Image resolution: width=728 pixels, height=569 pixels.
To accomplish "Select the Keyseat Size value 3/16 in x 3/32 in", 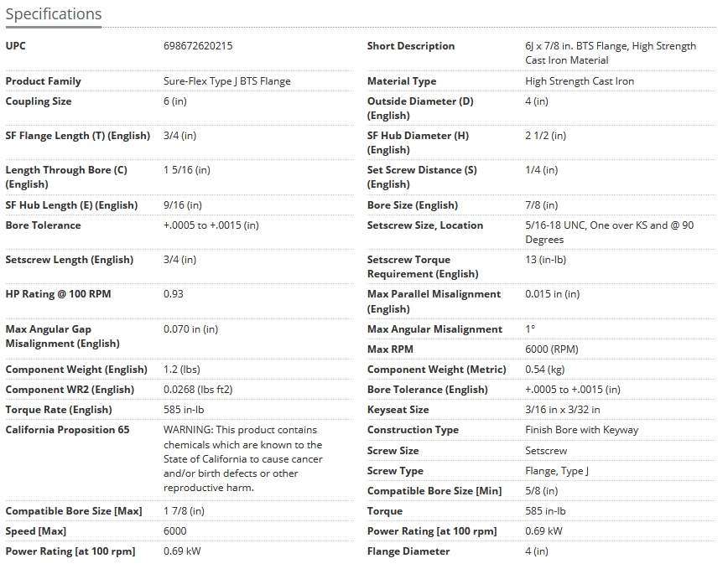I will point(563,410).
